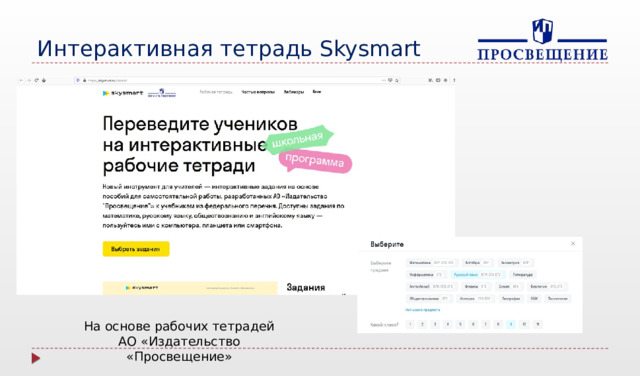Click the Просвещение publisher logo on the slide
Viewport: 640px width, 376px height.
(x=542, y=40)
